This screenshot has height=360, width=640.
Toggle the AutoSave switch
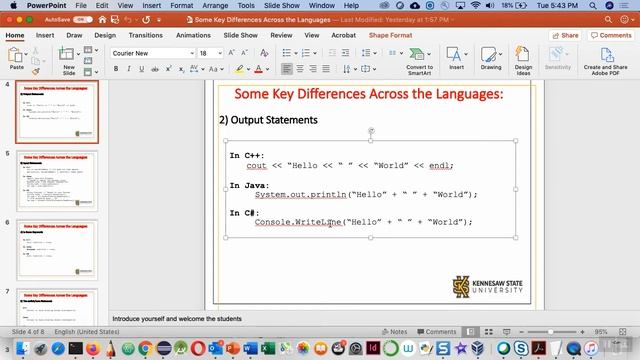pyautogui.click(x=83, y=20)
